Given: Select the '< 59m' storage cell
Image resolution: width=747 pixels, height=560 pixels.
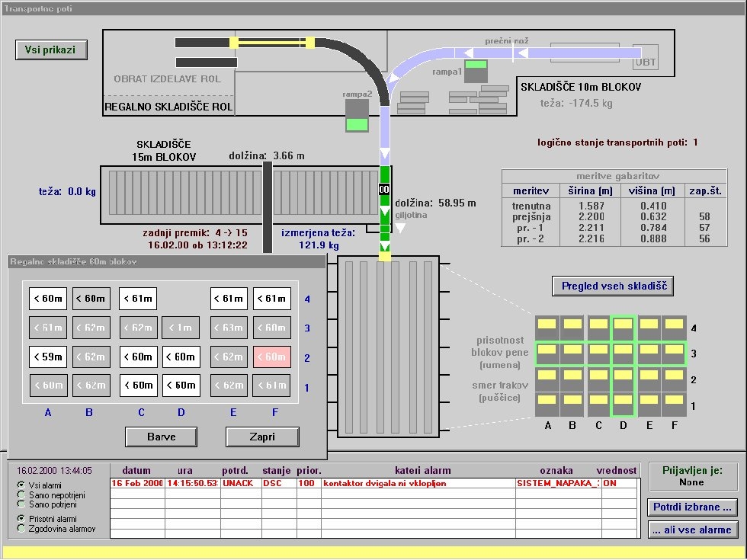Looking at the screenshot, I should coord(48,357).
